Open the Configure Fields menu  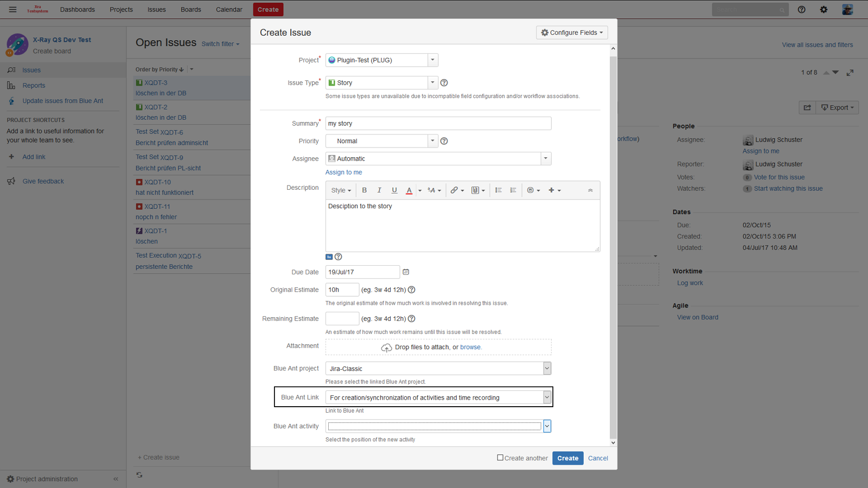[572, 33]
